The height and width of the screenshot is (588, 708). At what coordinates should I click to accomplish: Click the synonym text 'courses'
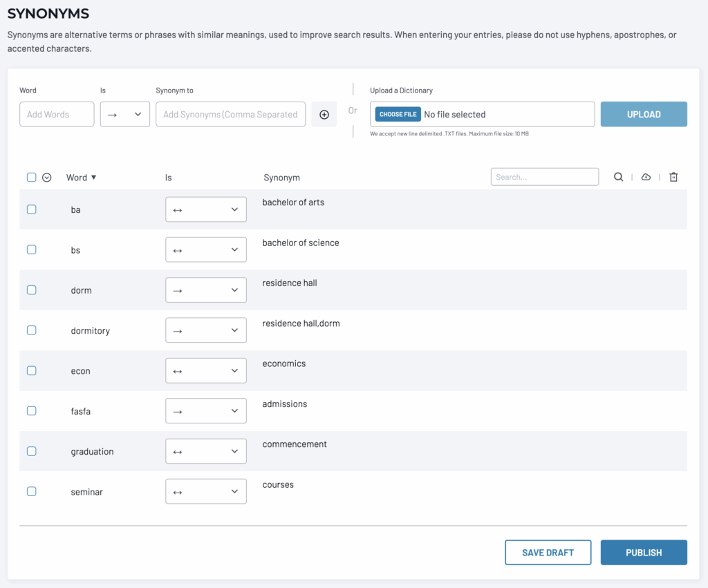(x=278, y=484)
